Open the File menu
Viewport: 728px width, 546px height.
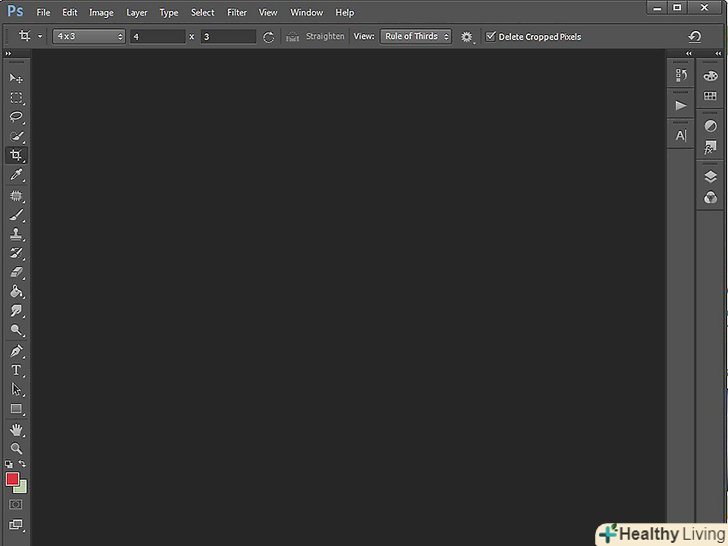[x=43, y=13]
